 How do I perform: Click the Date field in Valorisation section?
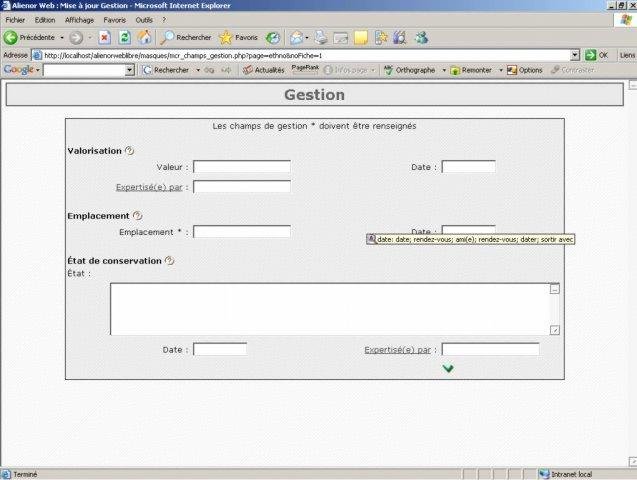coord(468,166)
